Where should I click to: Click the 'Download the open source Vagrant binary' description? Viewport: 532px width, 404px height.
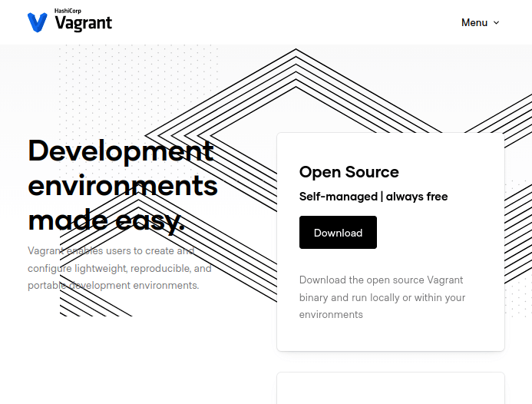point(382,297)
